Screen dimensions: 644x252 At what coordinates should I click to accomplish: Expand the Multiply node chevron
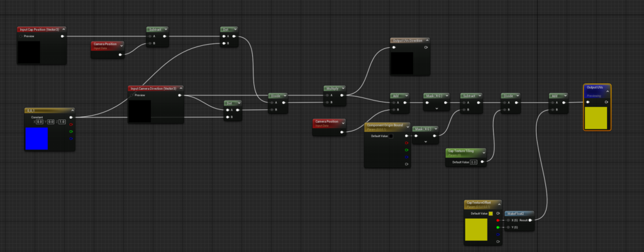click(344, 89)
